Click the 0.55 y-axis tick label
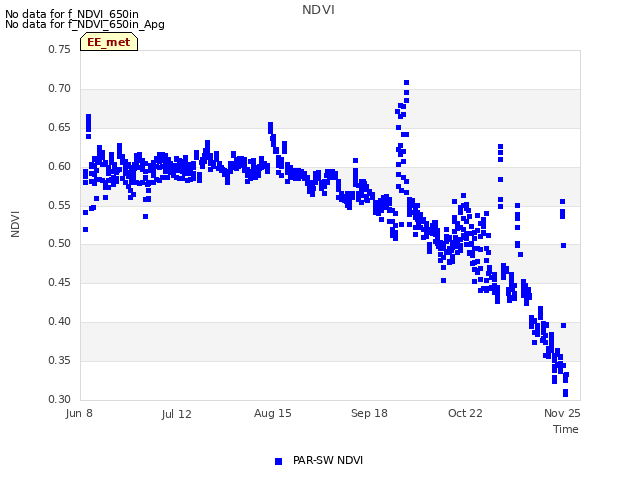 60,205
